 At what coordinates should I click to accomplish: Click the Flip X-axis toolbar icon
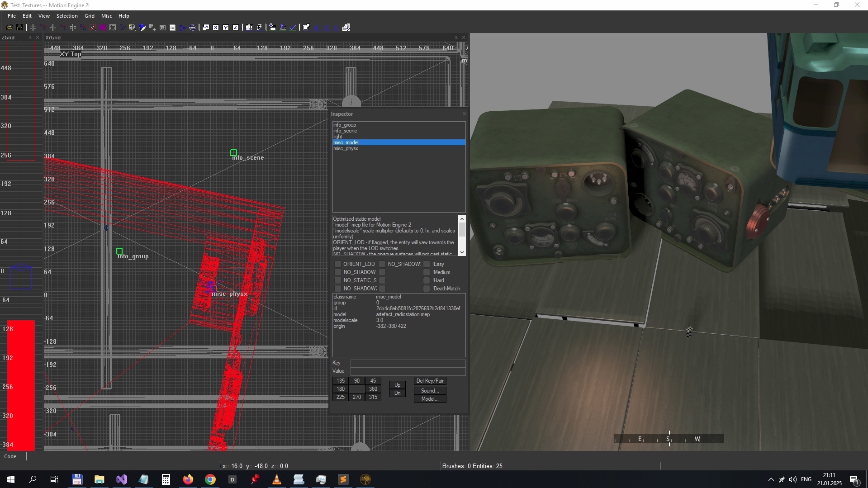33,27
